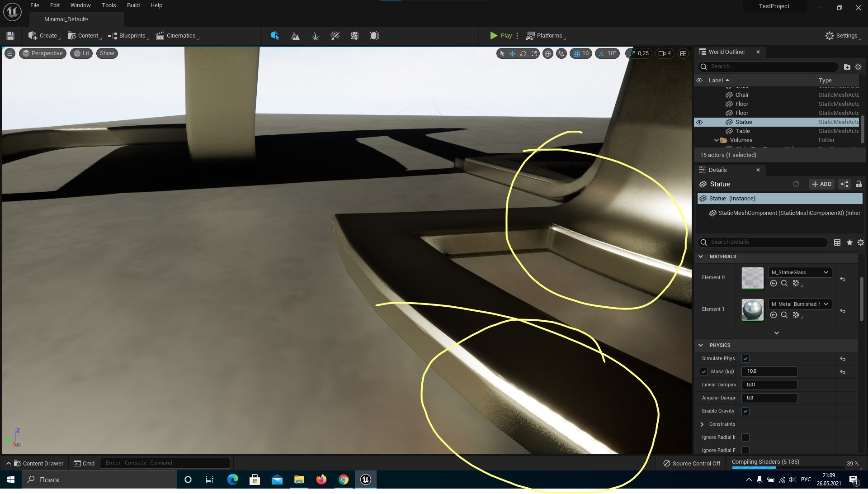Open World Outliner settings gear
Screen dimensions: 868x494
point(858,67)
